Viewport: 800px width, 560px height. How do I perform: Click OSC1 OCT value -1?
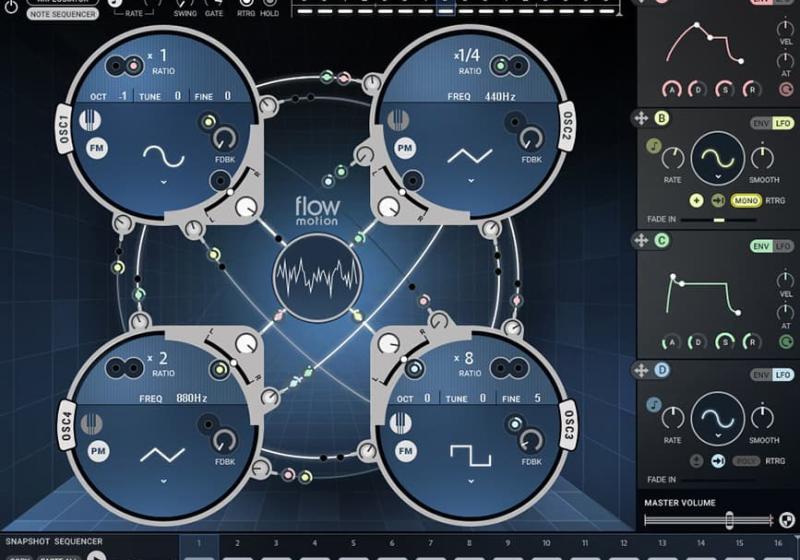click(x=122, y=96)
